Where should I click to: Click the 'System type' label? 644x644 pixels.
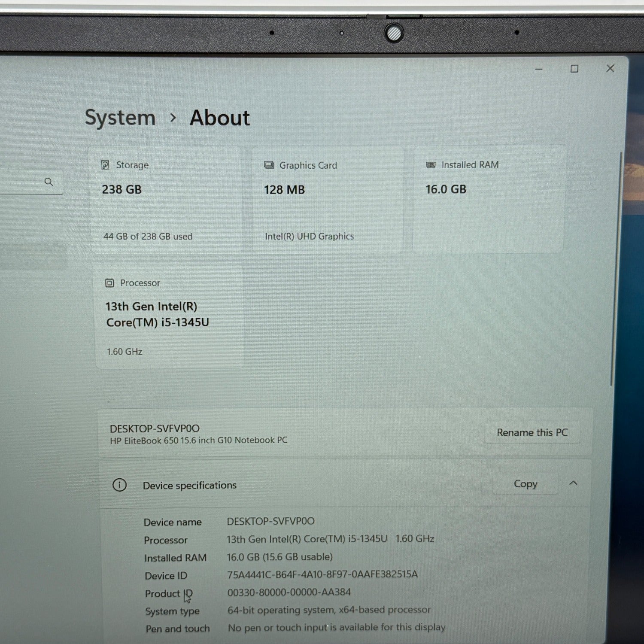click(172, 611)
